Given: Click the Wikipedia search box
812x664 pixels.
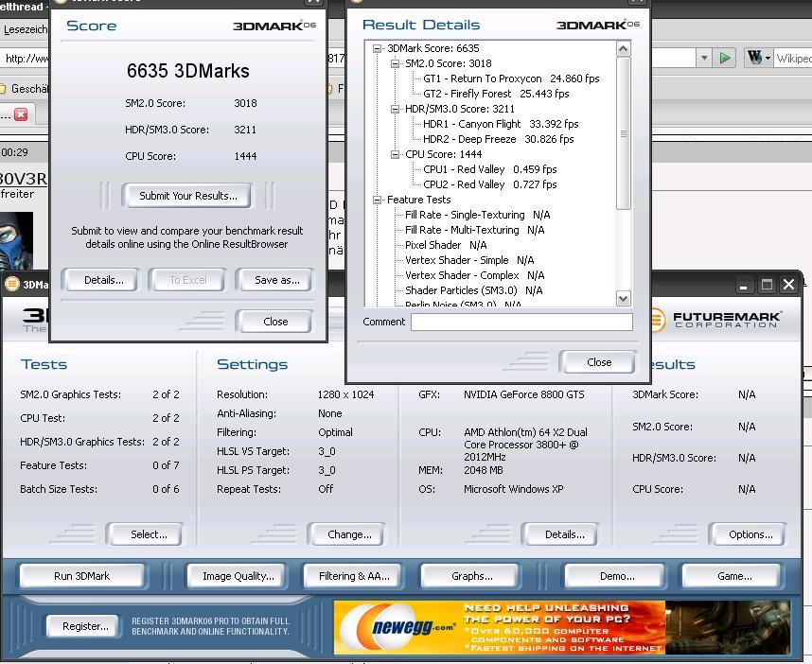Looking at the screenshot, I should (793, 59).
